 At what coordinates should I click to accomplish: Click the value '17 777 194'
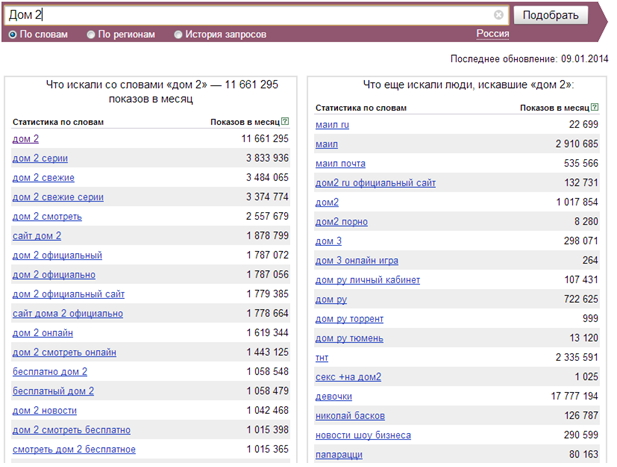574,396
